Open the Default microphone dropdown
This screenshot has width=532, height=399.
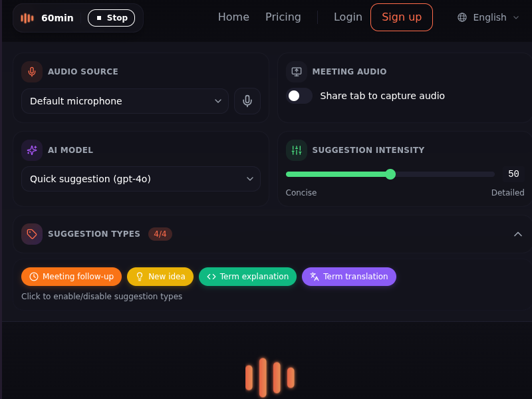click(x=125, y=101)
